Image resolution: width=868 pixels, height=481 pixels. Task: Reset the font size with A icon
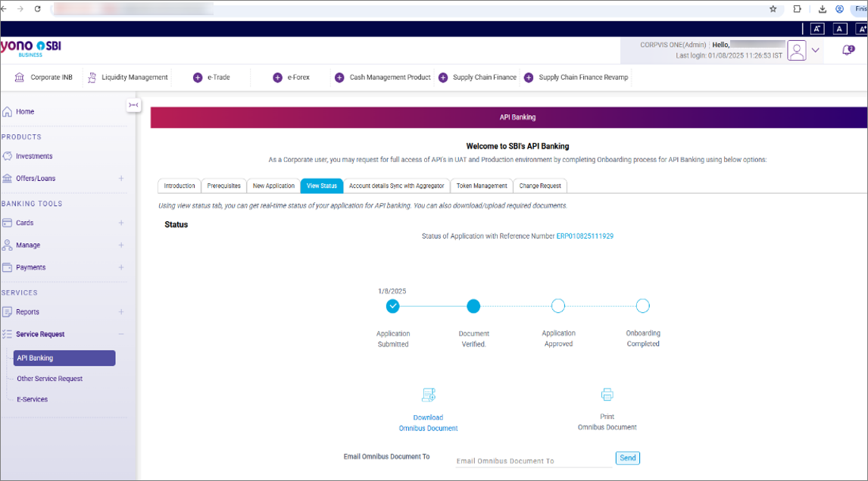point(840,29)
